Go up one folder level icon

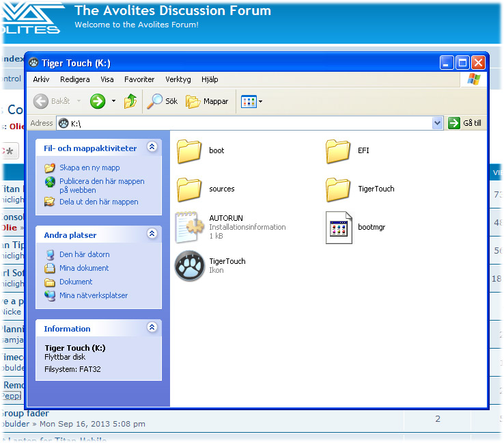(130, 101)
